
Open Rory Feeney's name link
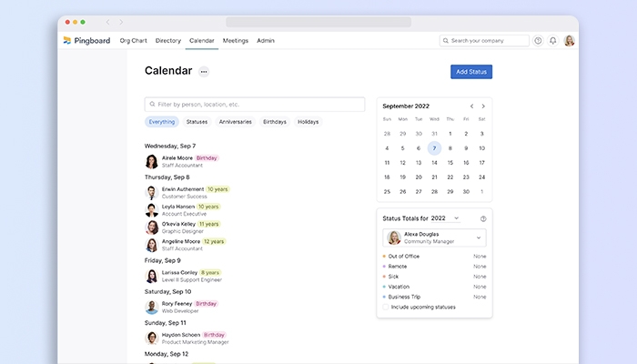tap(177, 304)
